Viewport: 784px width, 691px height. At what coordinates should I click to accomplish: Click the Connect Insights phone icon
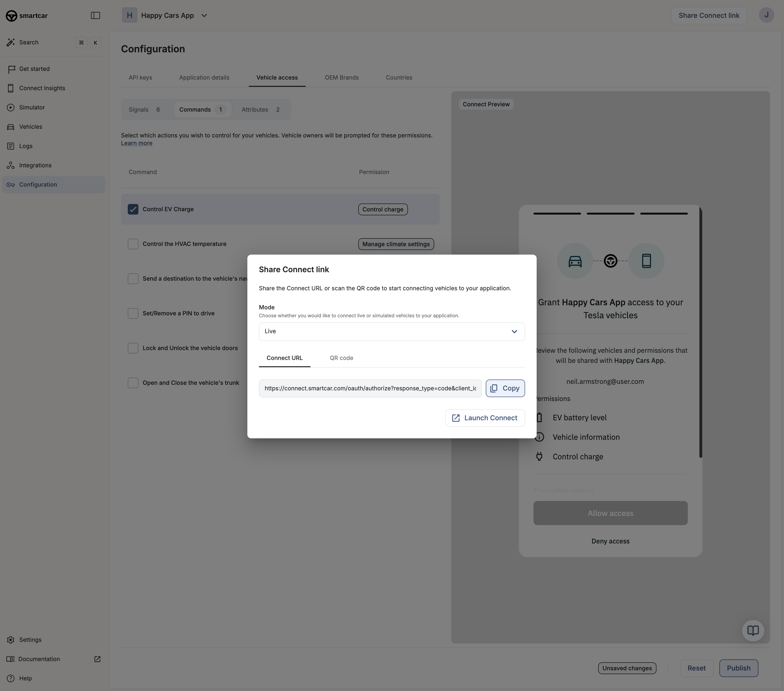[11, 88]
